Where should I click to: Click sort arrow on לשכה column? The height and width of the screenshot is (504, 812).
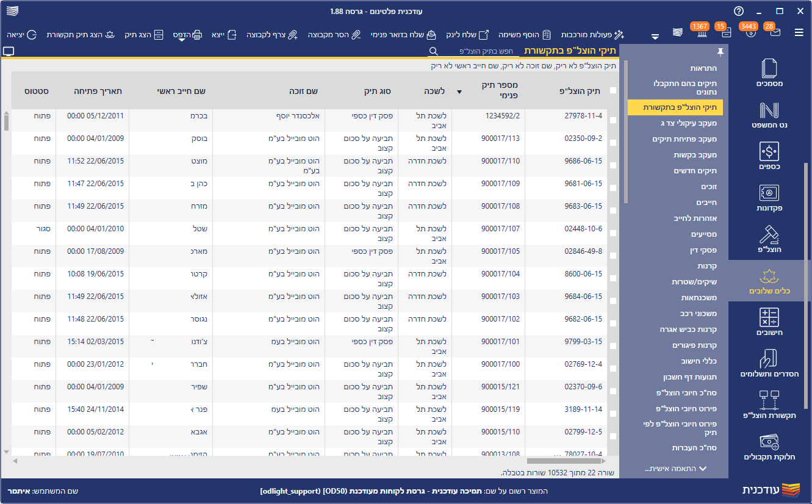[459, 92]
